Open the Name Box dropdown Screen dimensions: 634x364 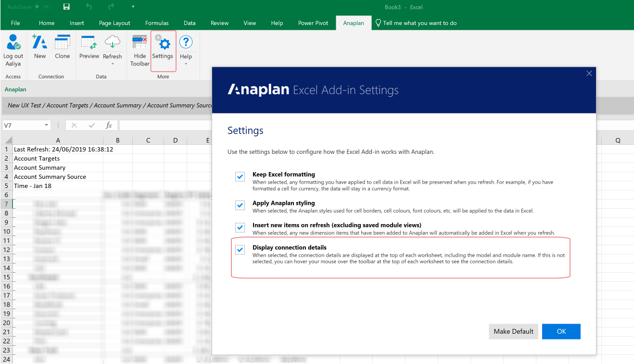[x=47, y=126]
